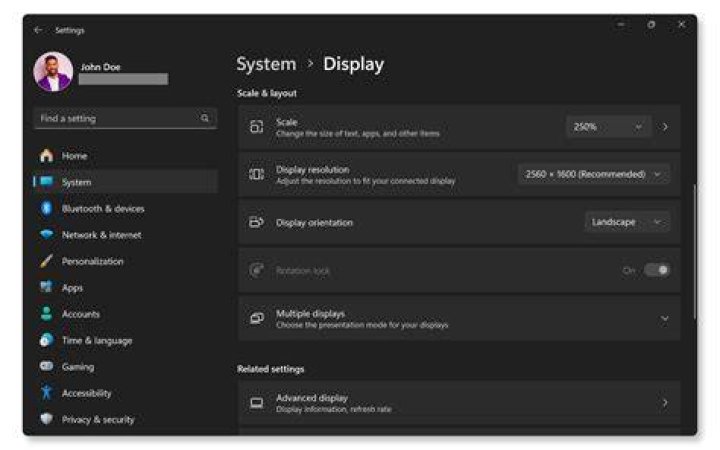Select the System sidebar item

point(125,182)
